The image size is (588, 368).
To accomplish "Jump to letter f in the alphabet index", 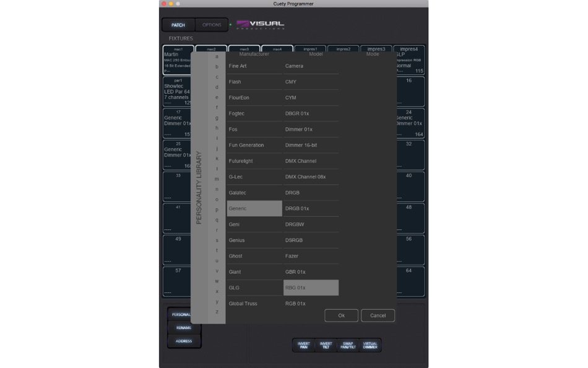I will 217,107.
